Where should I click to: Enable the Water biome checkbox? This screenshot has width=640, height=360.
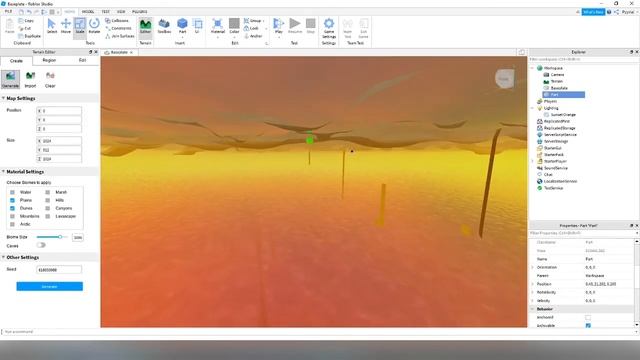[12, 192]
